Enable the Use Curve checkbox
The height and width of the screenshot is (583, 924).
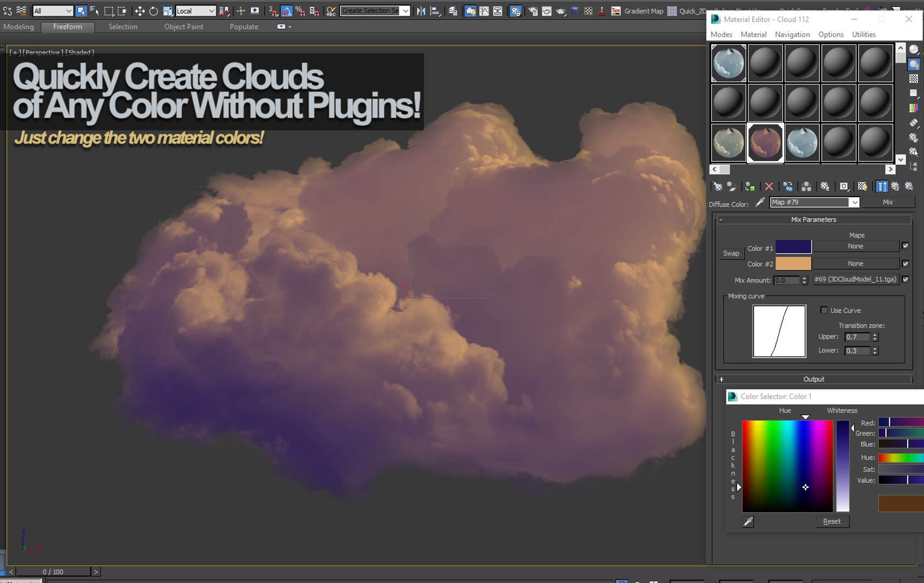(824, 310)
